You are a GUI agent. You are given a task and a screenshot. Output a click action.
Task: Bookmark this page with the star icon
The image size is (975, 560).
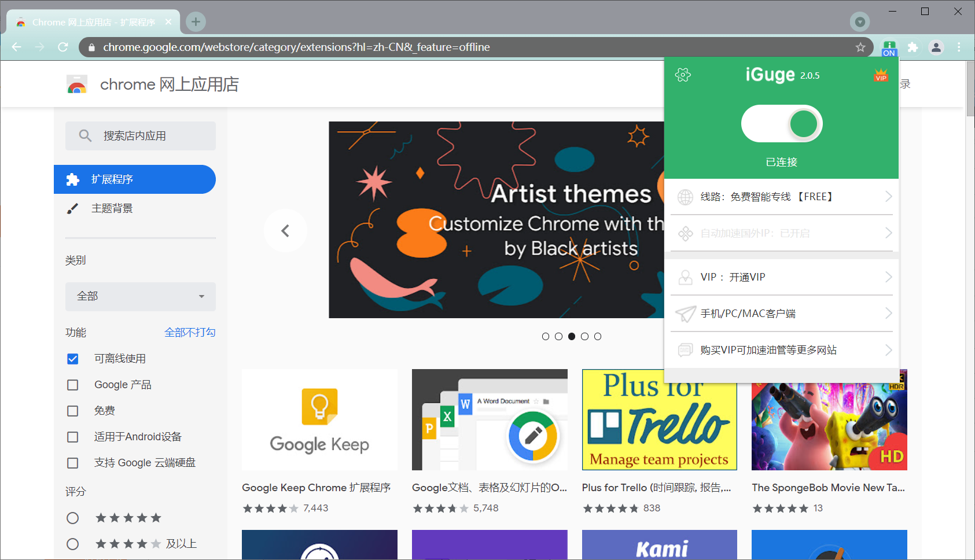(860, 47)
